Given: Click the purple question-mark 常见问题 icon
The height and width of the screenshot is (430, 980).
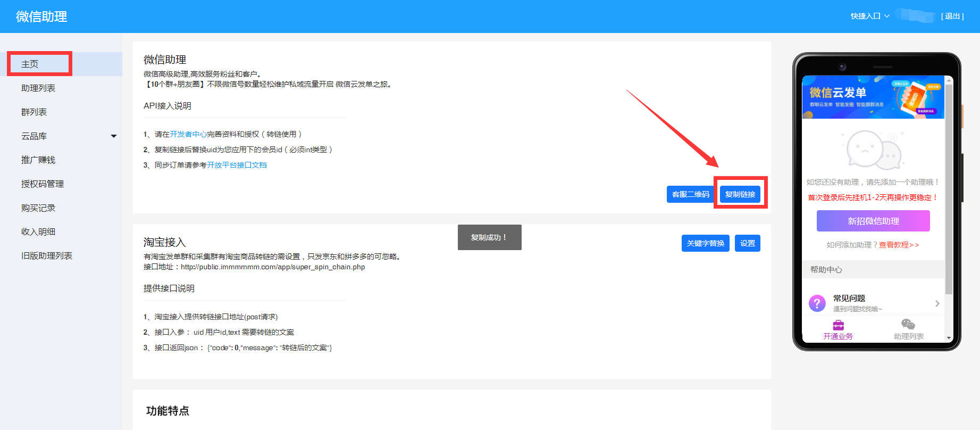Looking at the screenshot, I should (817, 303).
